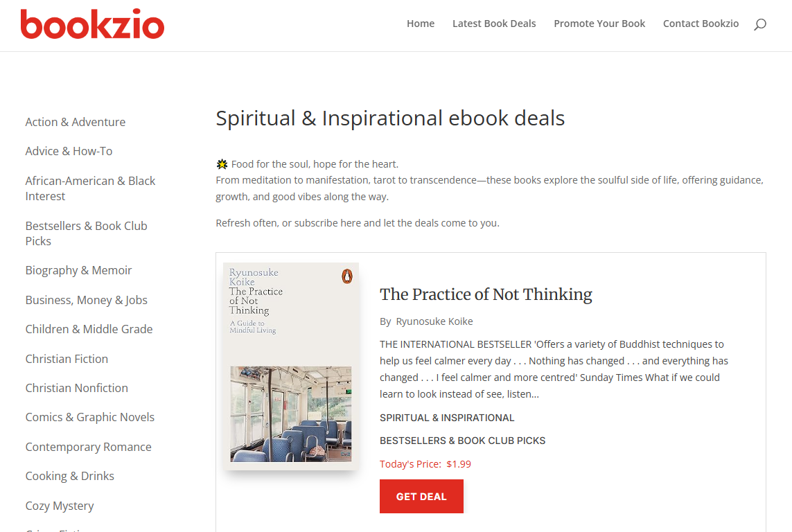The width and height of the screenshot is (792, 532).
Task: Click the bookzio logo
Action: [92, 24]
